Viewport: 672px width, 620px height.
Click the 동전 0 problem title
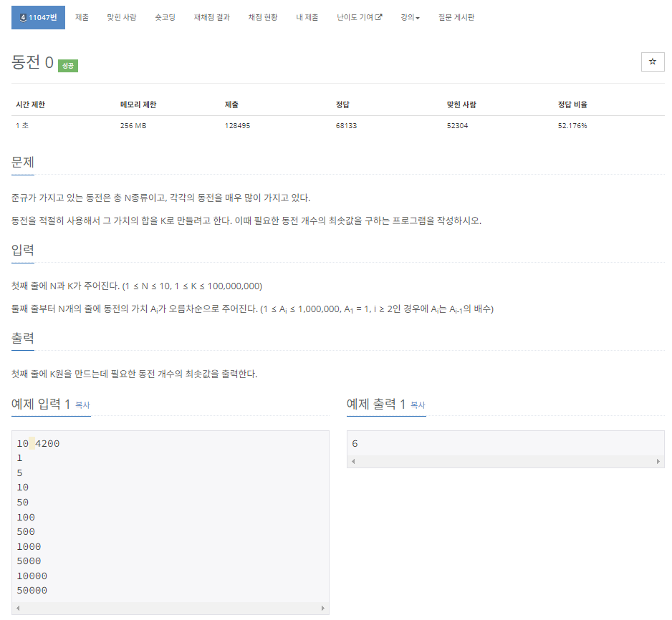coord(32,62)
